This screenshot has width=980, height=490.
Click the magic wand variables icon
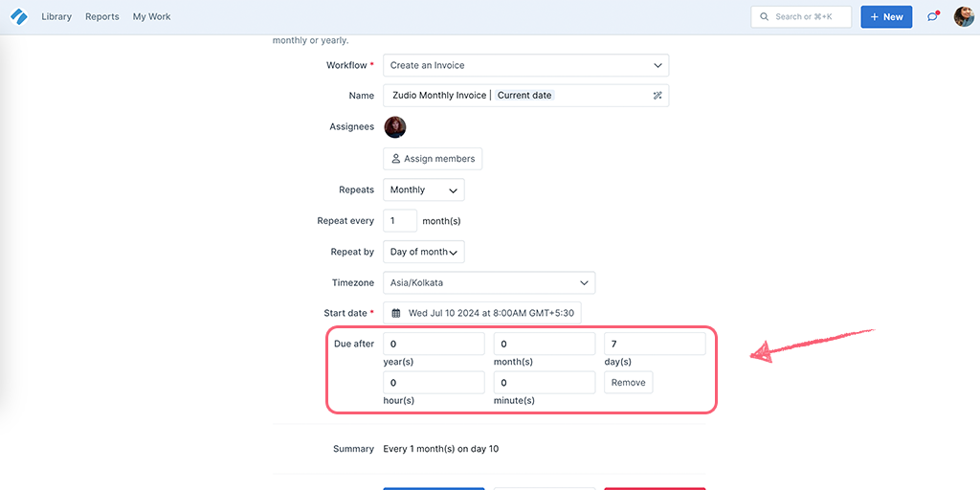[x=657, y=96]
